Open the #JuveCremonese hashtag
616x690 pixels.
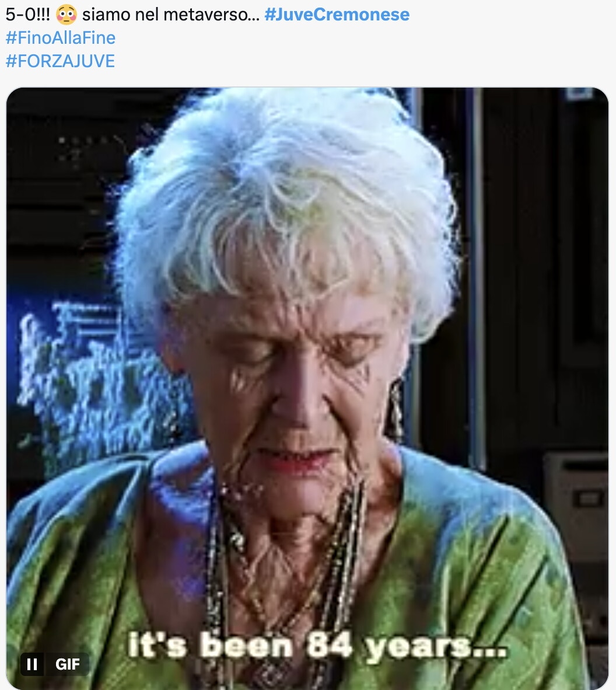pos(337,15)
